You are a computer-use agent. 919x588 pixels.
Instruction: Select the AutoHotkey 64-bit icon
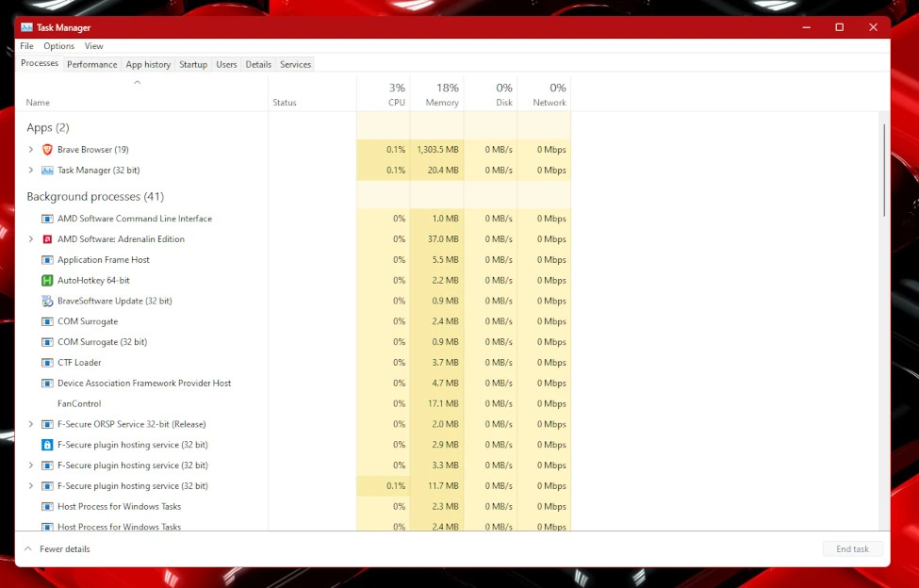[x=47, y=280]
